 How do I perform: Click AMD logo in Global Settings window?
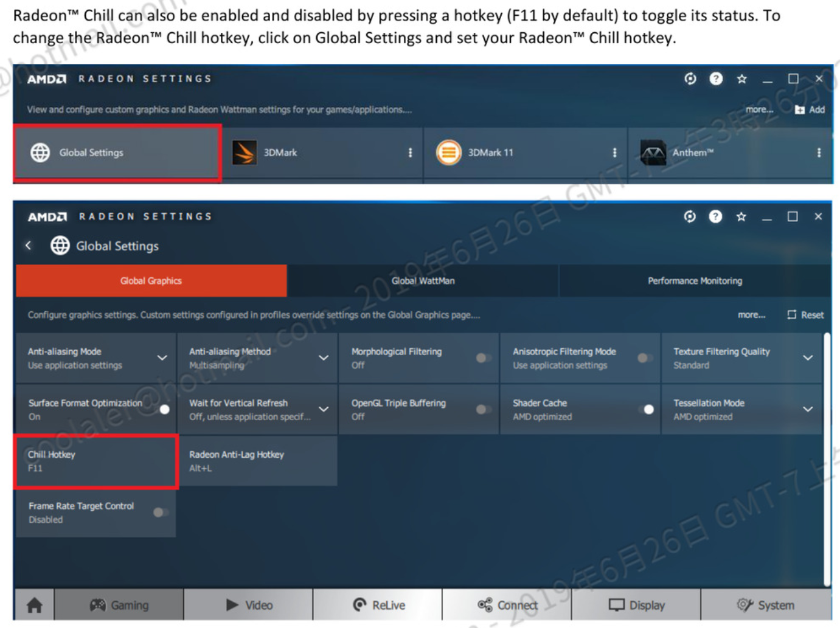tap(47, 216)
